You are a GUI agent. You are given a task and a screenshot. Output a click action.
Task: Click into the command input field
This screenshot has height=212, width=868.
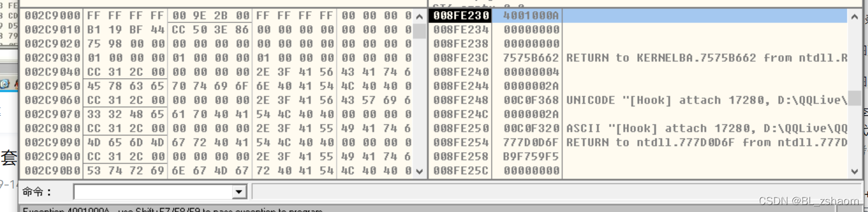[153, 192]
